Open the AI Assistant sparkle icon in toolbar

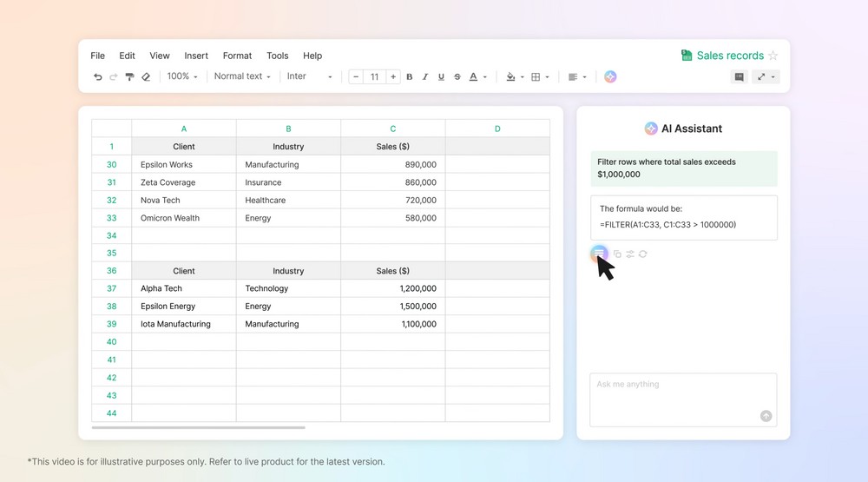610,76
